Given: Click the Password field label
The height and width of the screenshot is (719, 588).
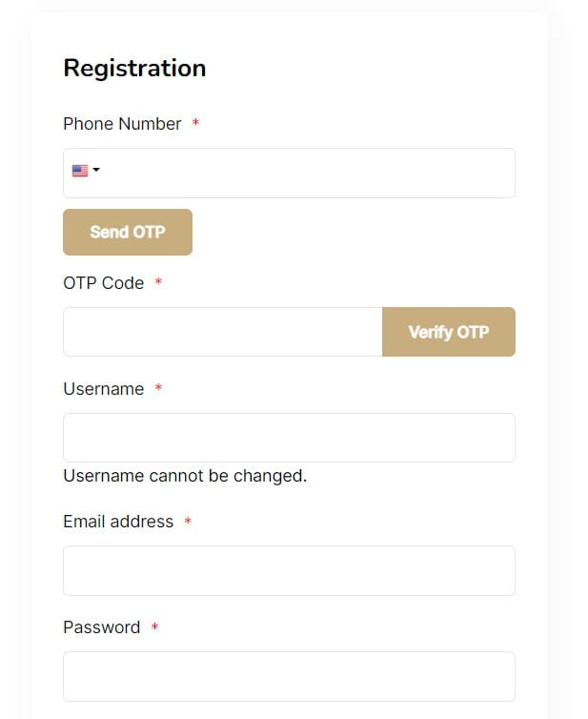Looking at the screenshot, I should [102, 627].
